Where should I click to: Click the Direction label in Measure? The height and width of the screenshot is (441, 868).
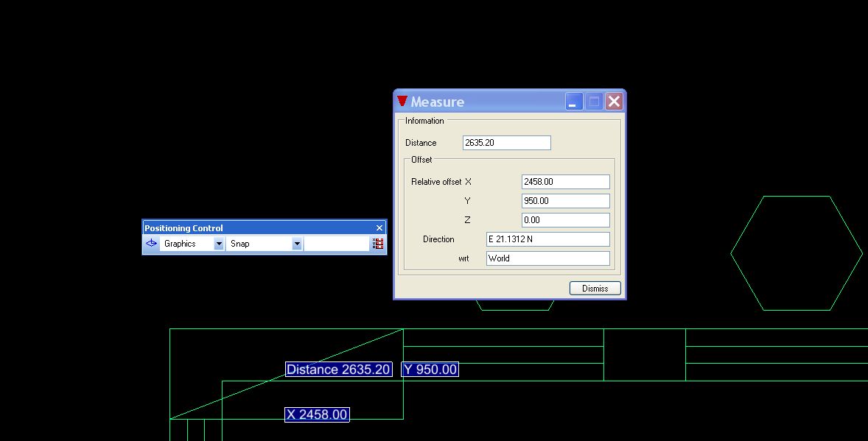coord(438,239)
